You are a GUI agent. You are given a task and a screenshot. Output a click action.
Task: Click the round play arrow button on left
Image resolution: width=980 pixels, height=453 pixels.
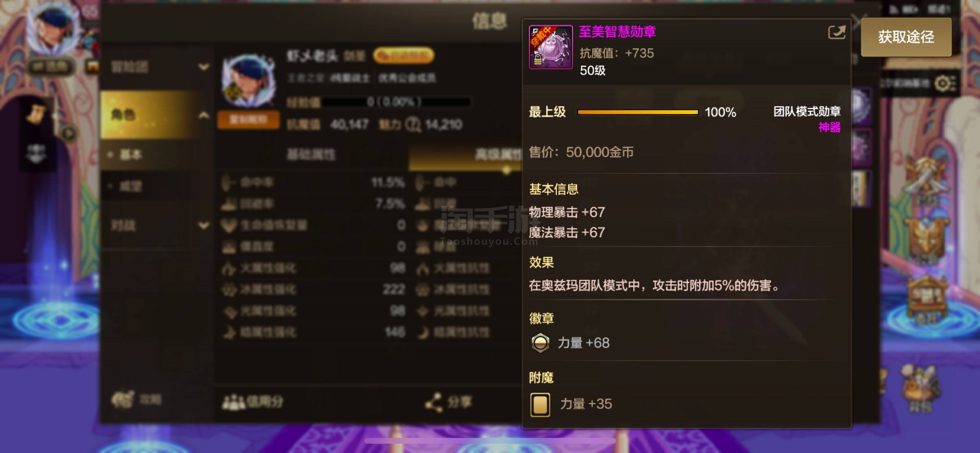coord(69,134)
